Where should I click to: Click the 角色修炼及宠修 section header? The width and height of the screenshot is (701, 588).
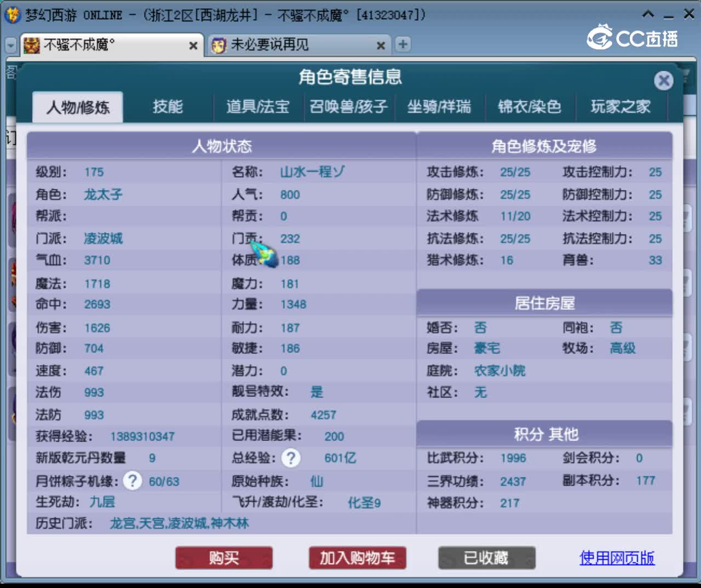pos(544,146)
